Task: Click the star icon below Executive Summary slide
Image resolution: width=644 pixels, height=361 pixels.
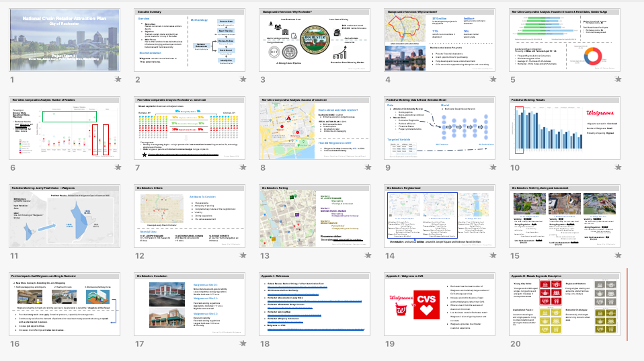Action: click(x=243, y=79)
